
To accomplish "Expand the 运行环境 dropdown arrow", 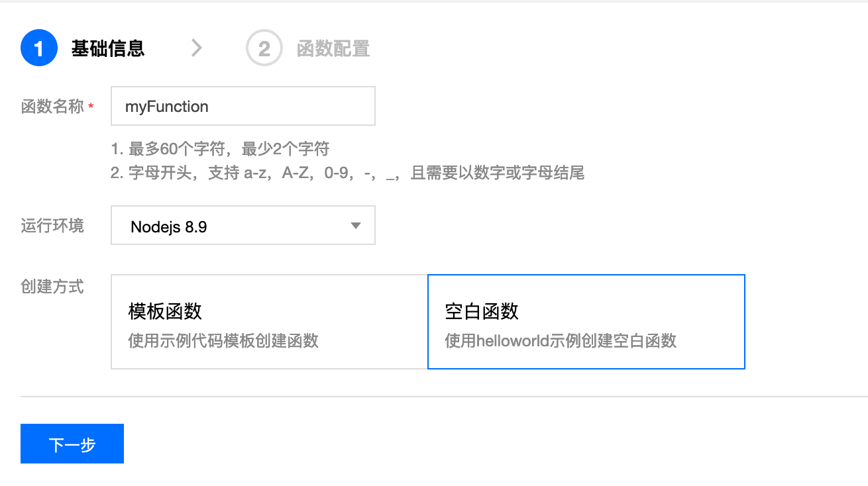I will coord(356,226).
